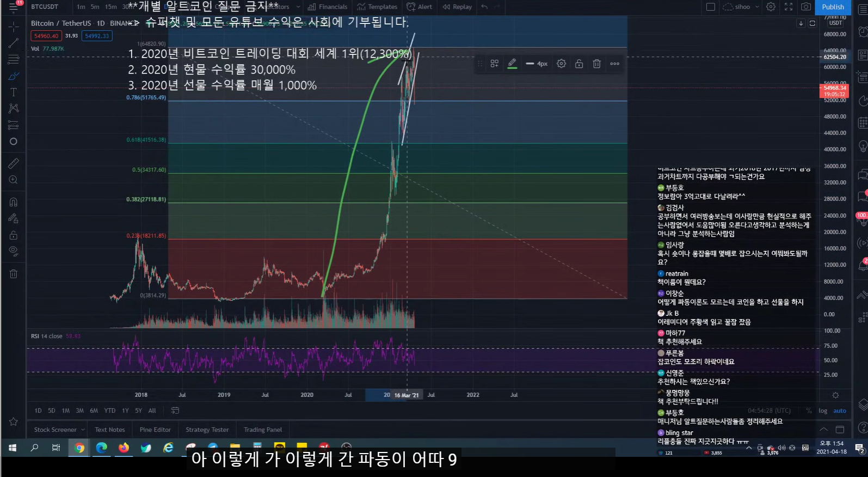Select the ruler measure tool

[x=14, y=163]
